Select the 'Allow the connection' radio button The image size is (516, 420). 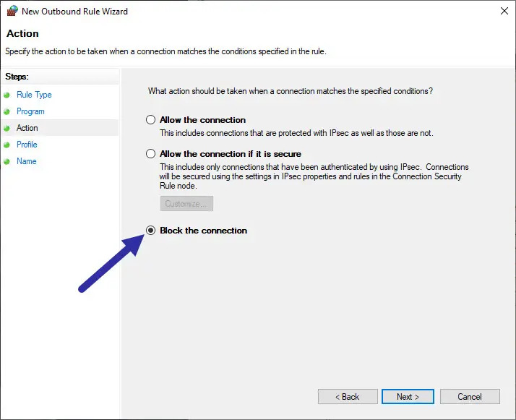tap(151, 120)
